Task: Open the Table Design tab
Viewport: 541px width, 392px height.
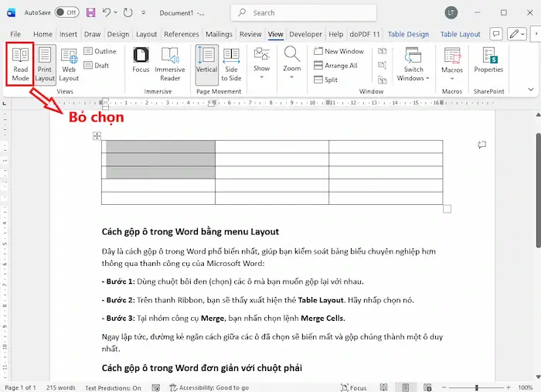Action: pos(408,34)
